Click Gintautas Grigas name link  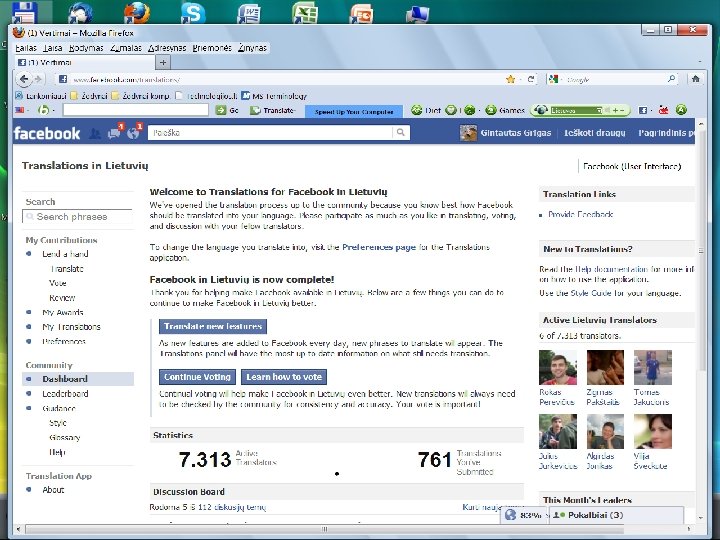(x=516, y=133)
